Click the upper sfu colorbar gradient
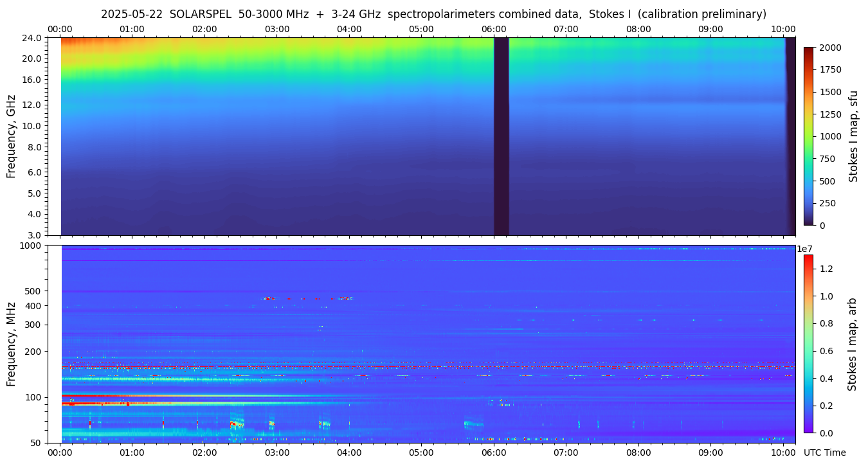The height and width of the screenshot is (466, 868). (808, 136)
